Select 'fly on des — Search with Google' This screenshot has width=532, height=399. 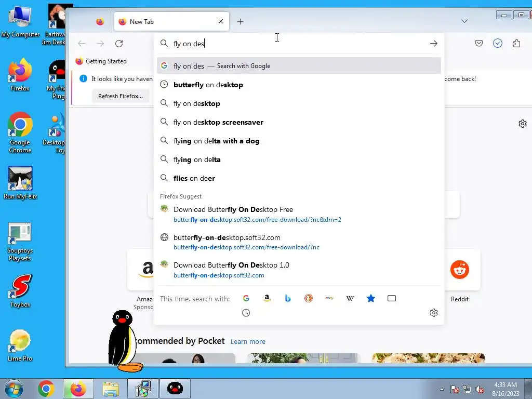tap(299, 66)
